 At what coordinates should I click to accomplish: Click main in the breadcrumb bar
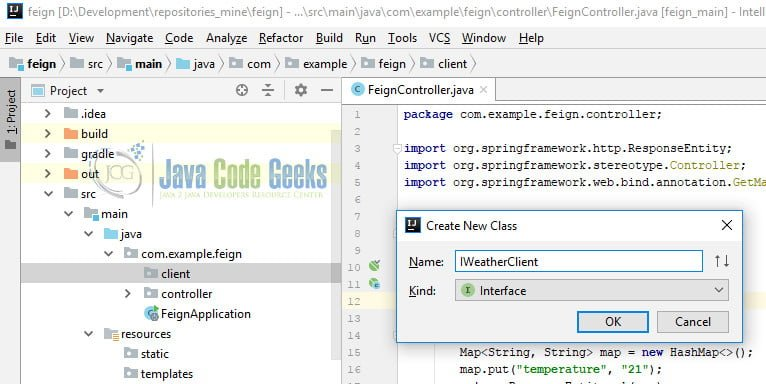click(x=140, y=64)
